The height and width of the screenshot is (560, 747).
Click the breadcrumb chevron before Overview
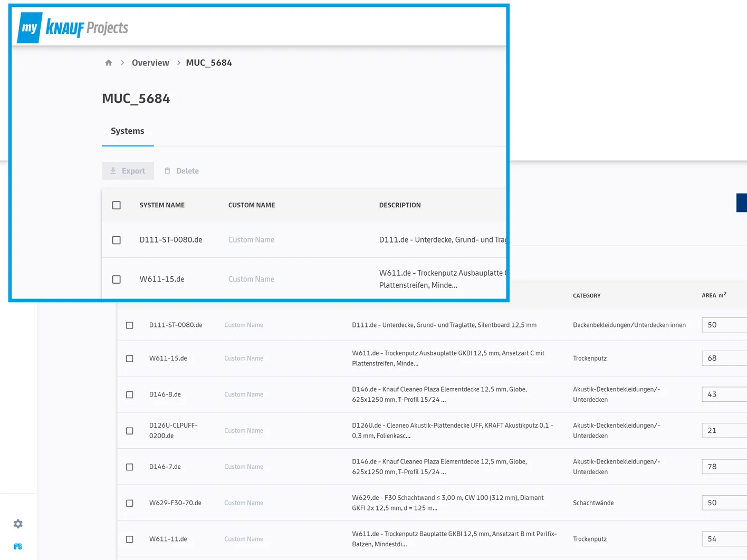[x=122, y=63]
